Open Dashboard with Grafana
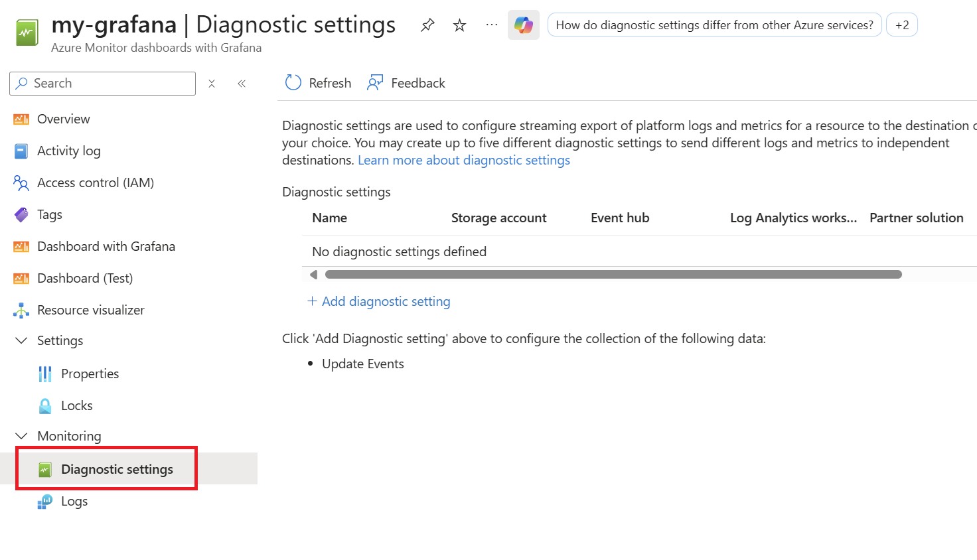Viewport: 977px width, 560px height. coord(106,246)
